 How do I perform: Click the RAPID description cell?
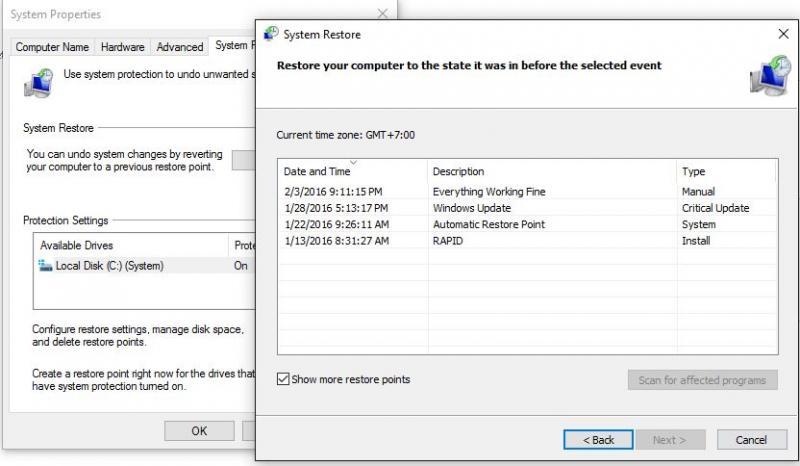pyautogui.click(x=447, y=240)
